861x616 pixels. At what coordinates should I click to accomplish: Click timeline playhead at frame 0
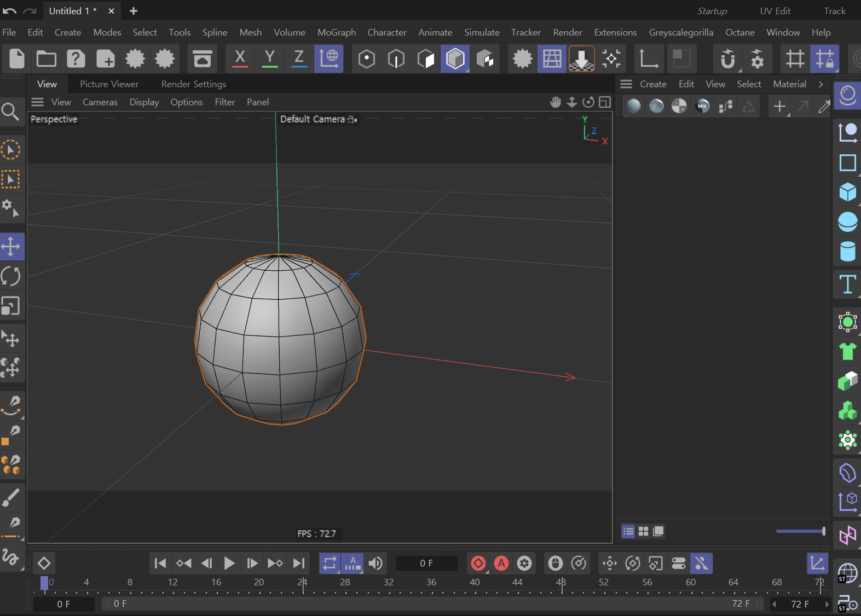pyautogui.click(x=44, y=583)
